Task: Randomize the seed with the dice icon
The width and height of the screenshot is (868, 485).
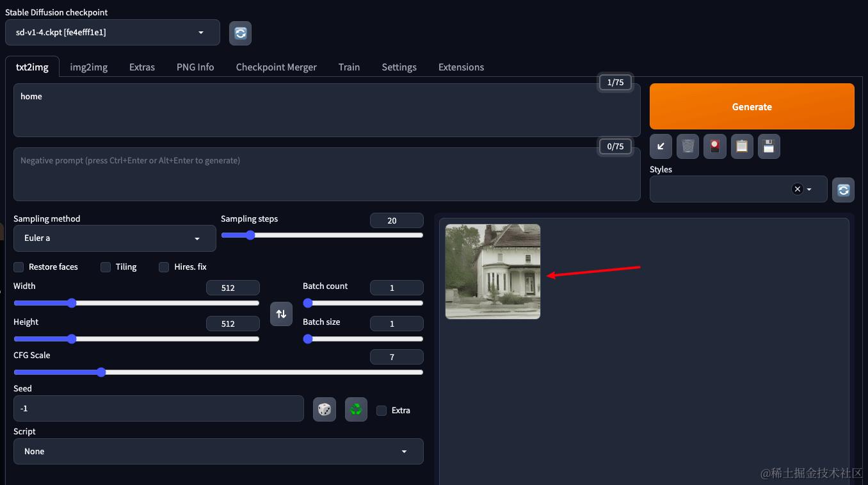Action: tap(325, 409)
